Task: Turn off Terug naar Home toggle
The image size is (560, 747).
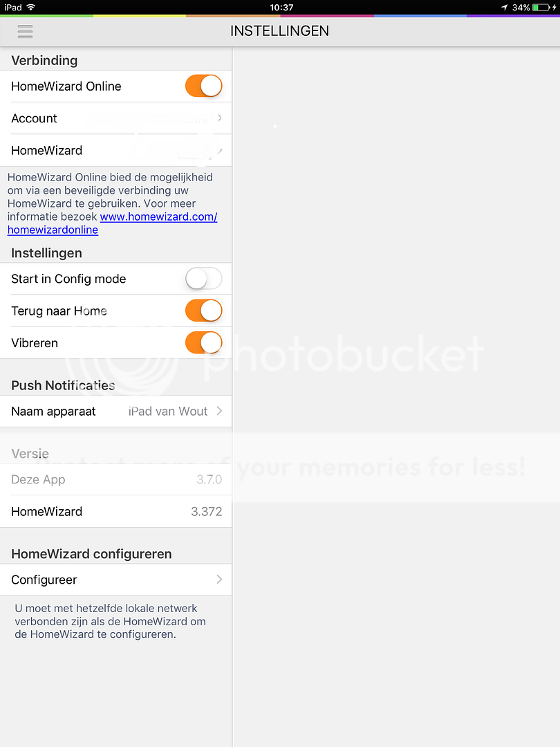Action: (204, 311)
